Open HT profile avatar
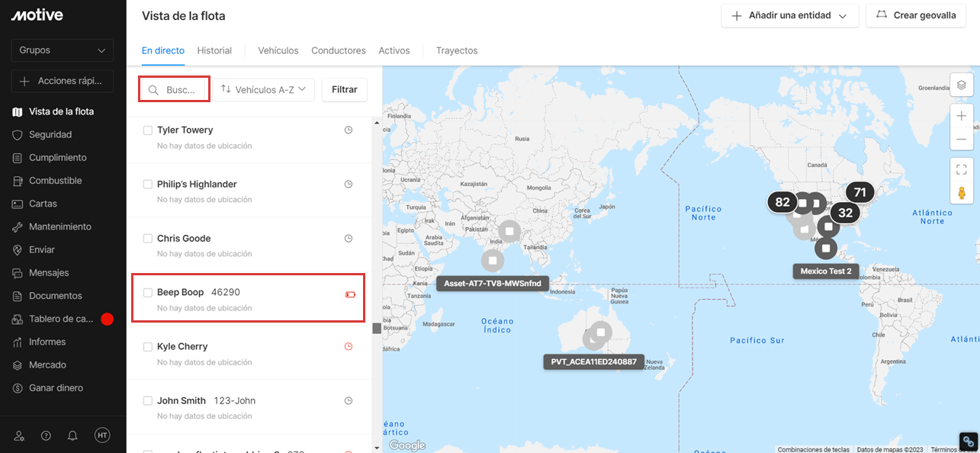The image size is (980, 453). [x=102, y=435]
